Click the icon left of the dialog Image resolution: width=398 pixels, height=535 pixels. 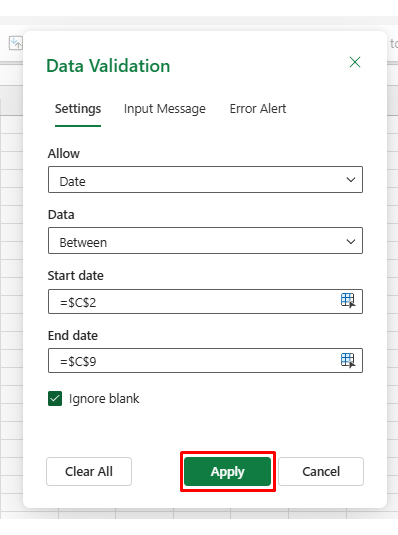(x=15, y=43)
